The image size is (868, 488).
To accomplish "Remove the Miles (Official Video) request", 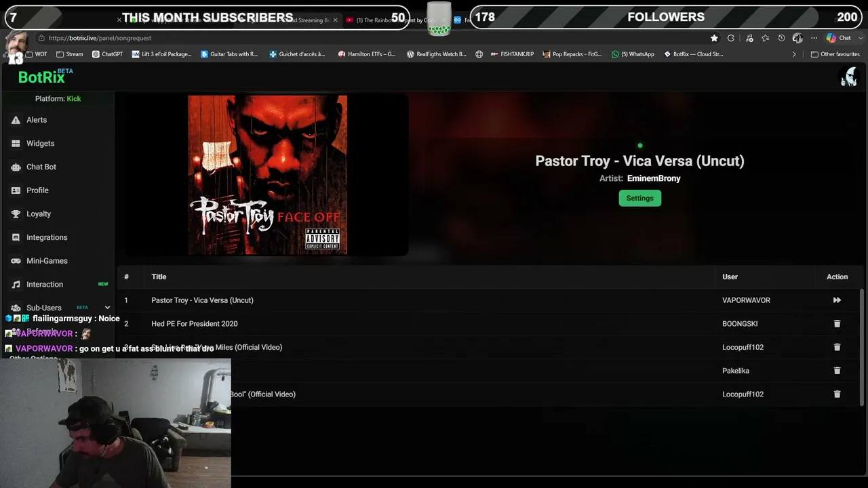I will click(x=837, y=347).
